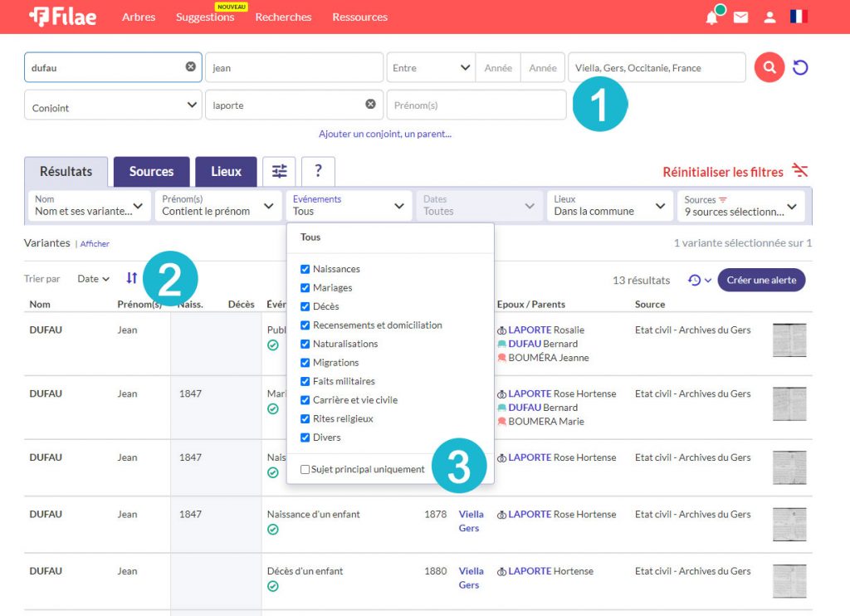Image resolution: width=850 pixels, height=616 pixels.
Task: Switch to the Sources tab
Action: tap(151, 172)
